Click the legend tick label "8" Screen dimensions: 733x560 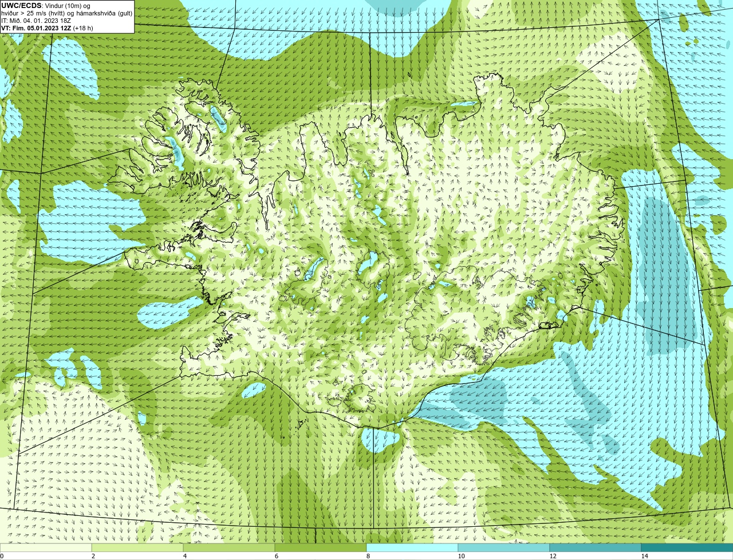(368, 556)
